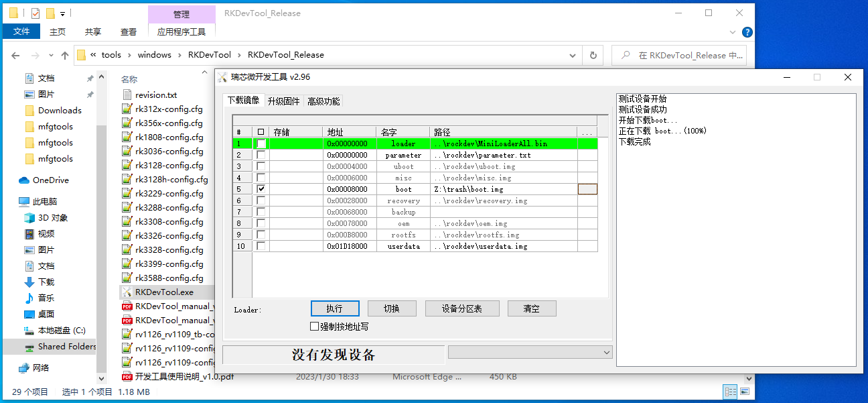This screenshot has height=403, width=868.
Task: Enable the loader row checkbox
Action: coord(261,143)
